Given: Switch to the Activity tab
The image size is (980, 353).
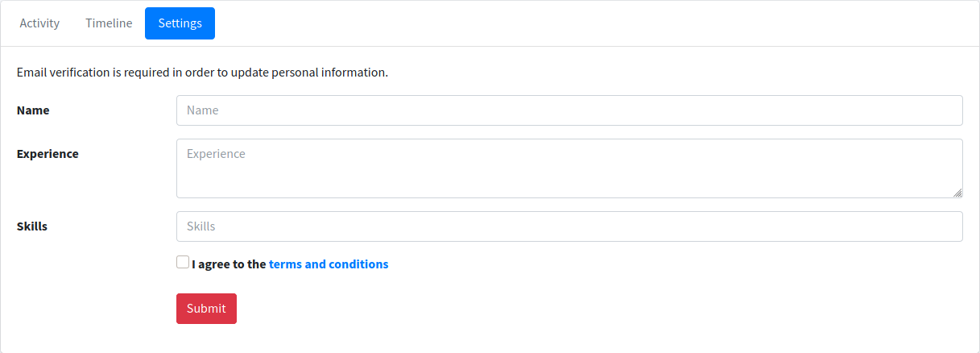Looking at the screenshot, I should click(39, 23).
